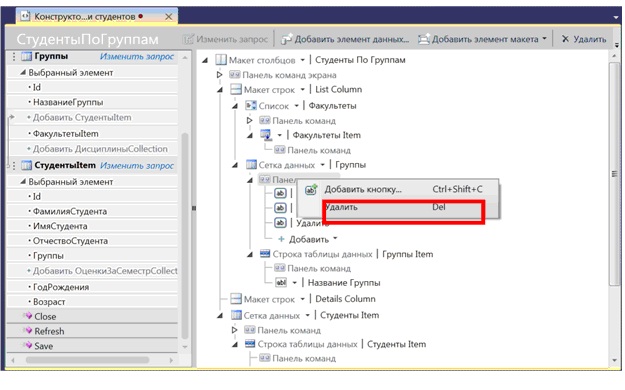Click the left panel horizontal scrollbar
Viewport: 625px width, 390px height.
88,360
